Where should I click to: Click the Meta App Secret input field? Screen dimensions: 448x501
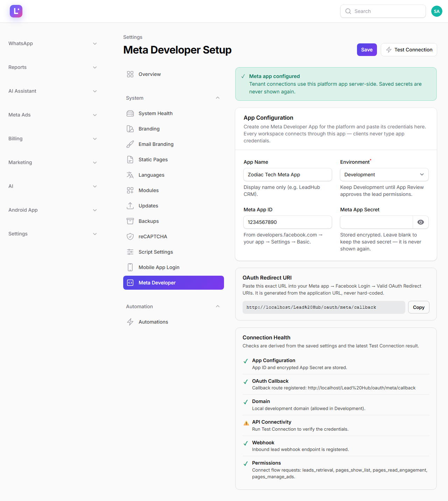(x=377, y=222)
